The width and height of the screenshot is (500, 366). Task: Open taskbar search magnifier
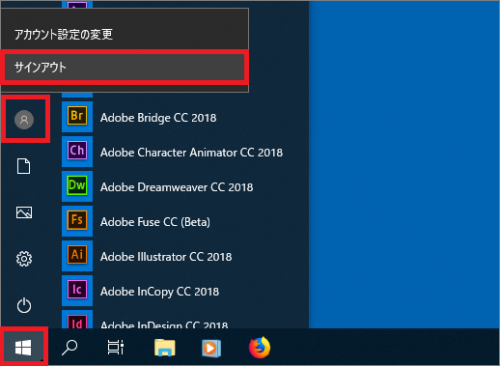(69, 348)
